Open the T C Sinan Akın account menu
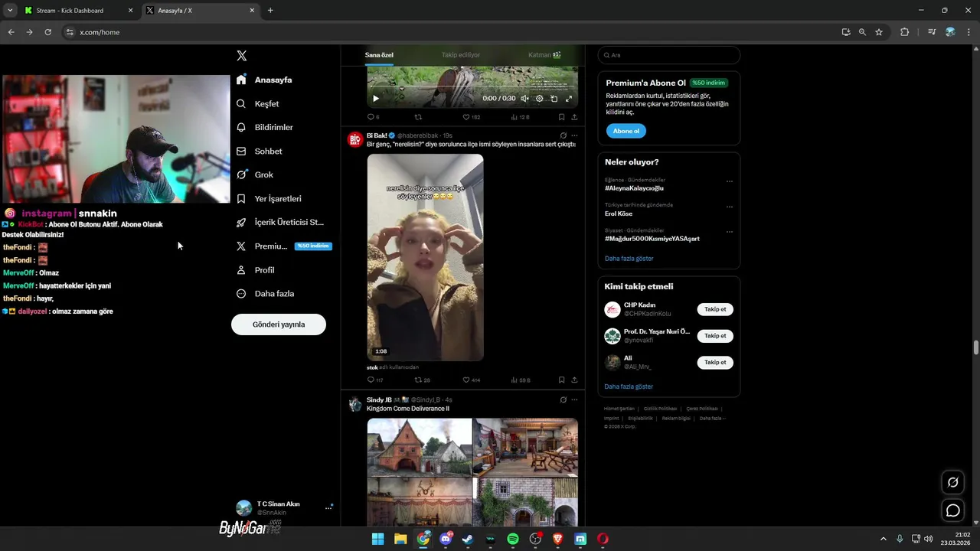 [x=284, y=507]
